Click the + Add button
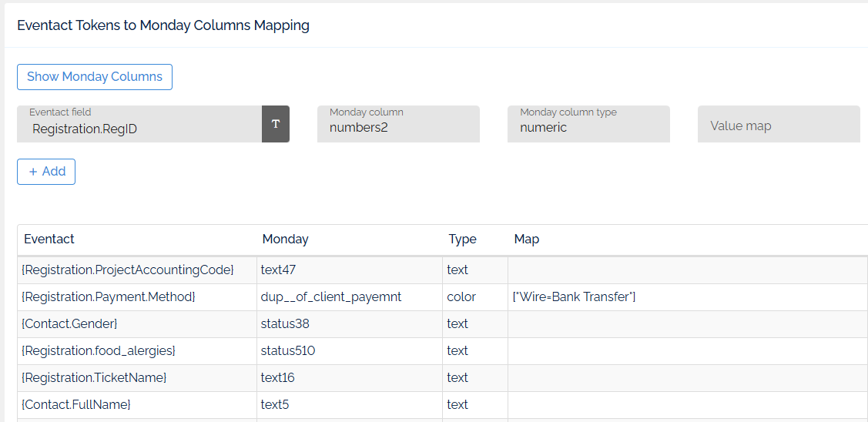This screenshot has height=422, width=868. (46, 172)
